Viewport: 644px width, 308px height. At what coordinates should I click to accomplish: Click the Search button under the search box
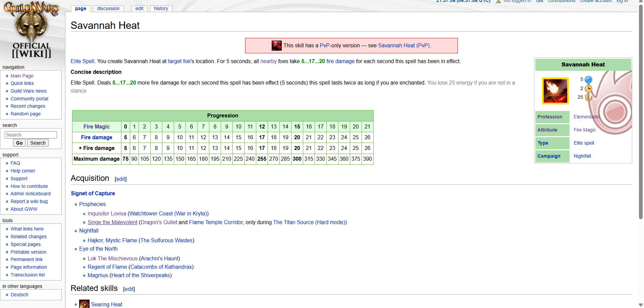point(38,143)
